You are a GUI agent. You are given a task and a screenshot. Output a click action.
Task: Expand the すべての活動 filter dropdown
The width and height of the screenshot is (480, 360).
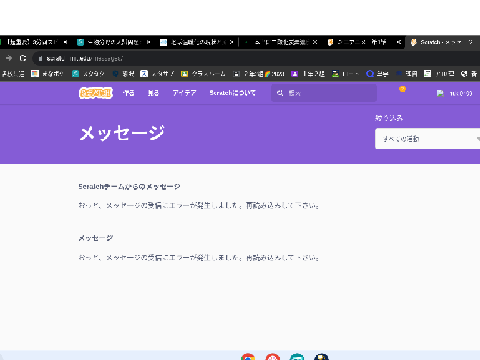point(427,139)
